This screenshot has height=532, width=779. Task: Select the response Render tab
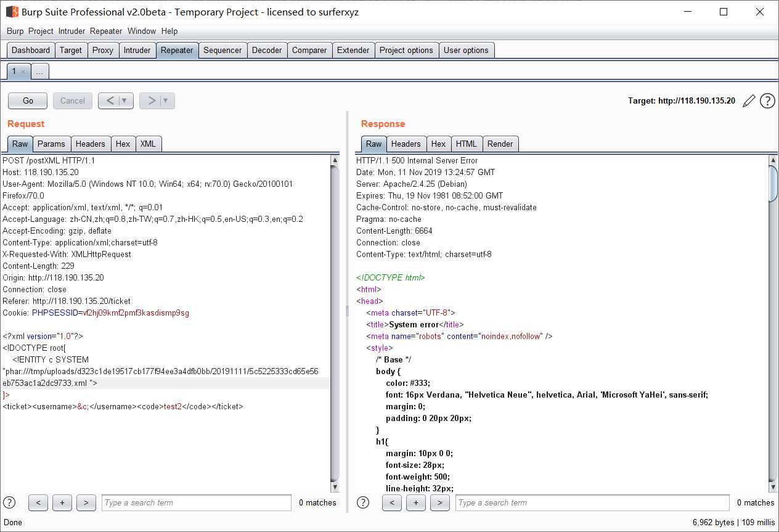pos(500,144)
